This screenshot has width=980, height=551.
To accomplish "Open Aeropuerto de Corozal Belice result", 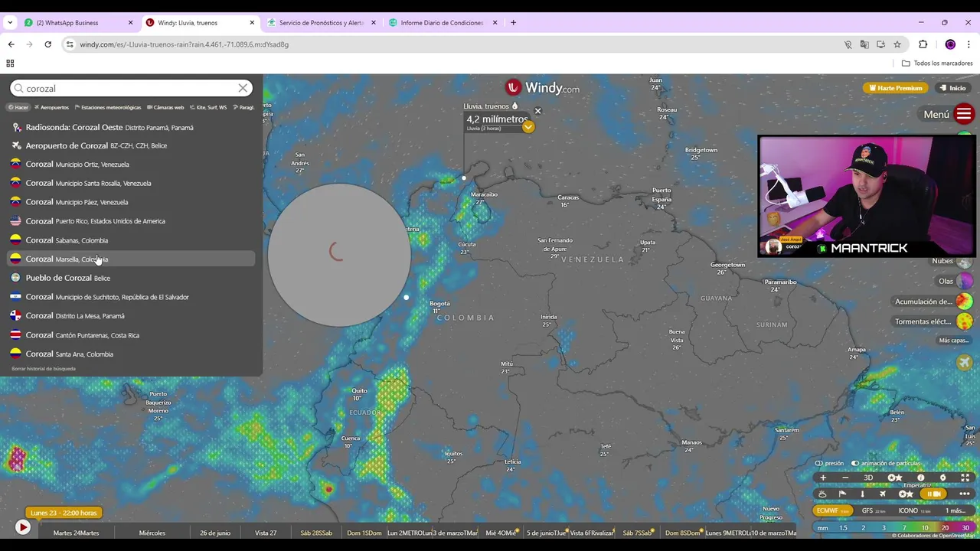I will coord(131,145).
